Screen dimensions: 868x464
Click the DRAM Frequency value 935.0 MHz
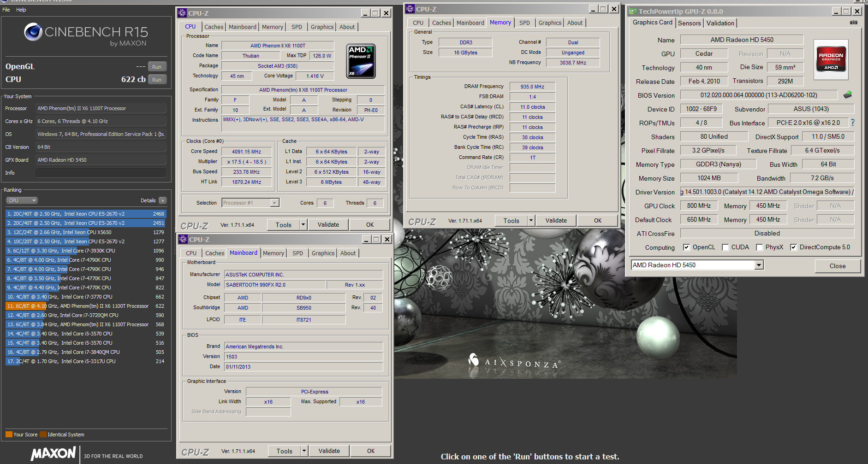coord(532,87)
